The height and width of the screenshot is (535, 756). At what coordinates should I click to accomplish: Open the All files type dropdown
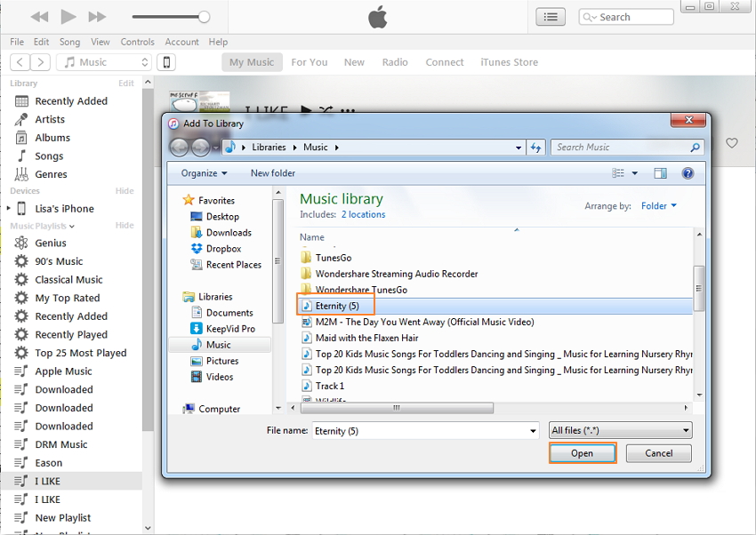[x=620, y=430]
